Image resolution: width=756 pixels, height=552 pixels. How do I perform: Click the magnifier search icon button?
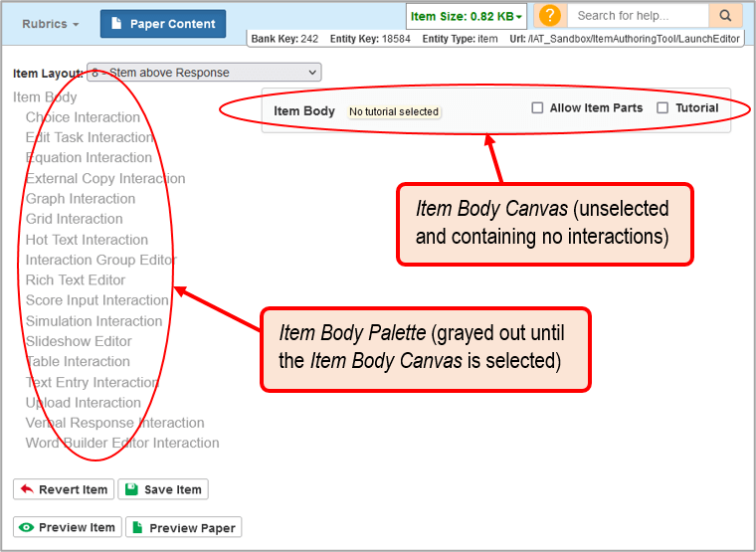coord(725,16)
